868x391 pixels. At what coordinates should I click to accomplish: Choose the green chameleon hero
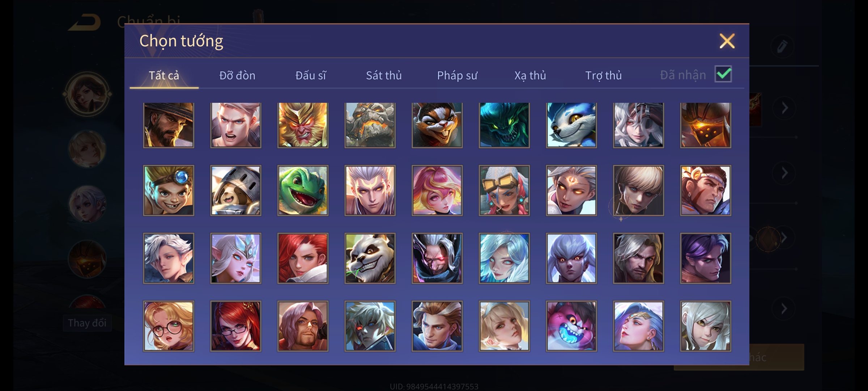[303, 190]
